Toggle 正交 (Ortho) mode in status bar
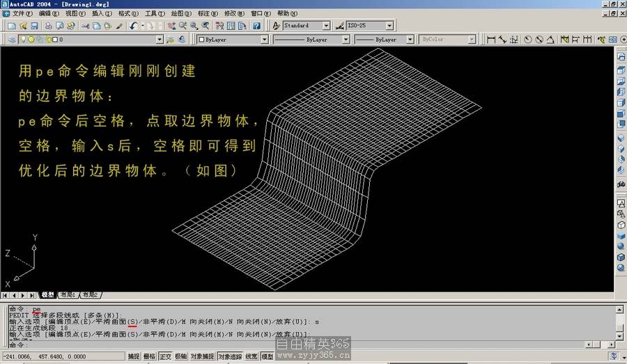The image size is (627, 364). coord(165,356)
